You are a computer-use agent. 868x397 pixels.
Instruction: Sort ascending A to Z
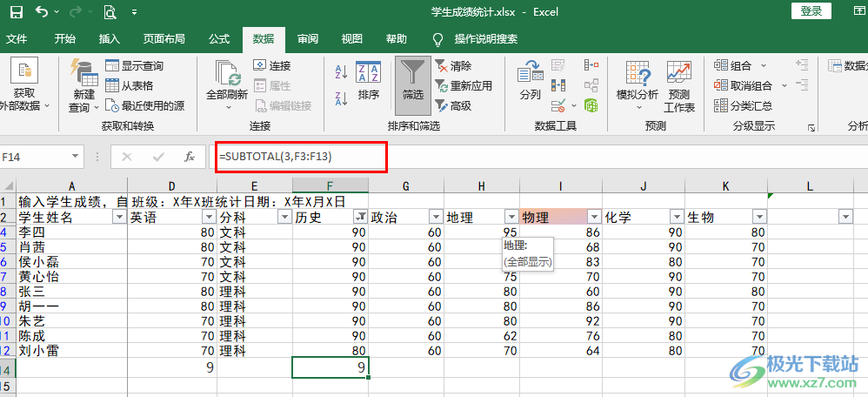[x=342, y=71]
